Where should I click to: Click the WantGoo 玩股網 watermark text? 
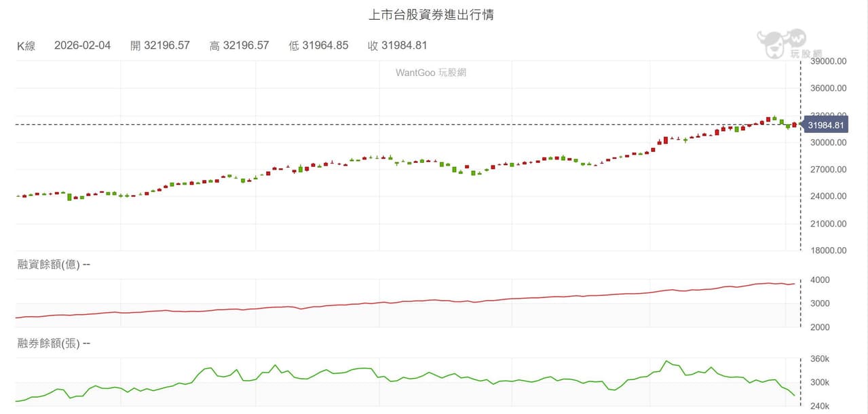[431, 73]
